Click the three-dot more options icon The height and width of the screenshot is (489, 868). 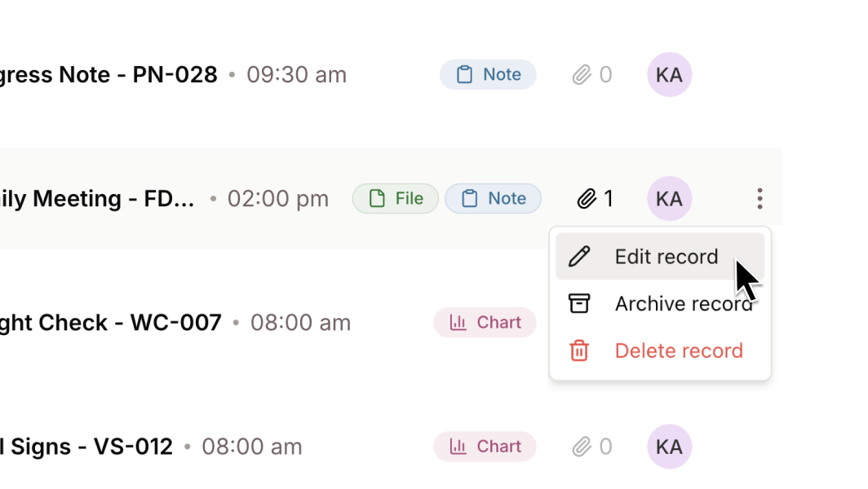[x=759, y=199]
